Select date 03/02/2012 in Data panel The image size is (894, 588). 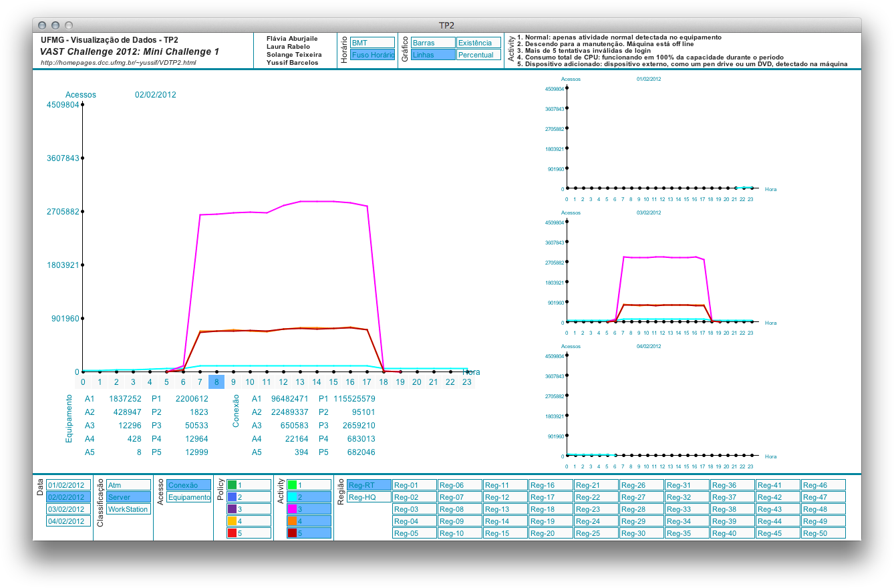point(67,509)
